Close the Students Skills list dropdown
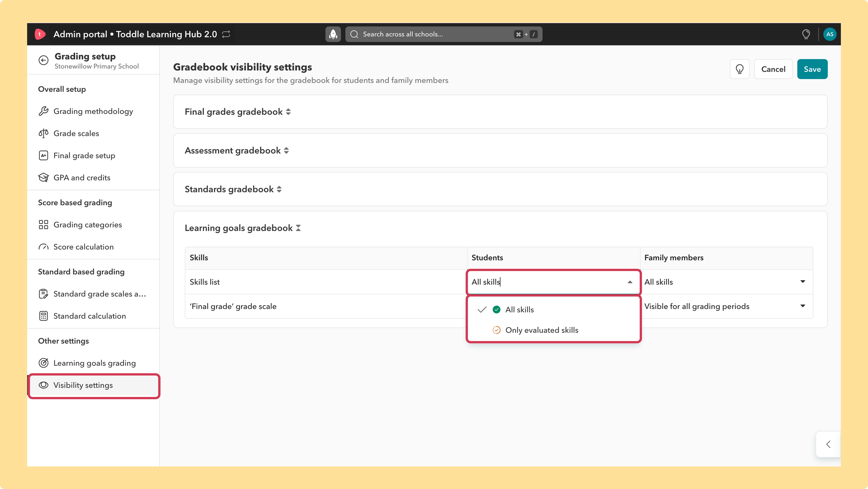The width and height of the screenshot is (868, 489). pyautogui.click(x=630, y=282)
